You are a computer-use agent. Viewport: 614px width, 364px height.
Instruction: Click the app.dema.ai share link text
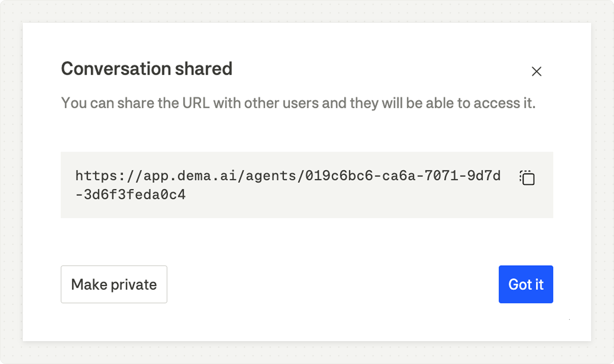click(288, 176)
